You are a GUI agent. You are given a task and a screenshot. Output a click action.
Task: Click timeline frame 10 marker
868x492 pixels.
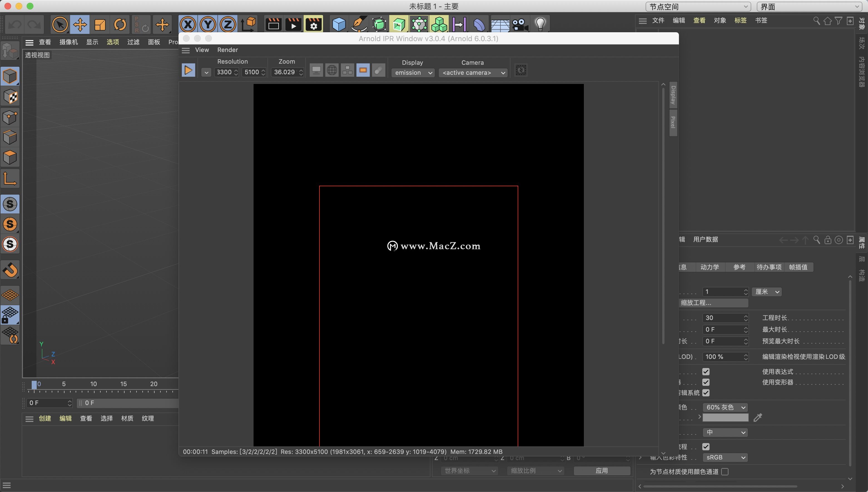[93, 384]
